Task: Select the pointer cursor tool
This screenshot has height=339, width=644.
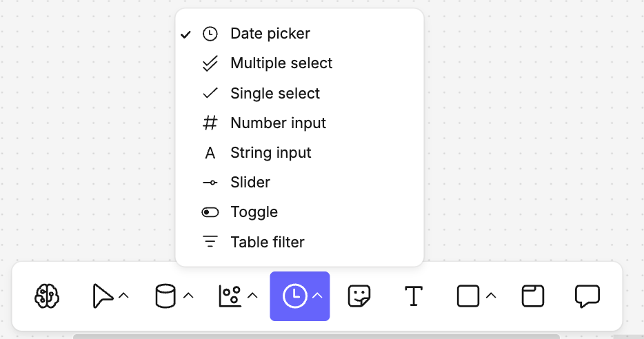Action: tap(102, 296)
